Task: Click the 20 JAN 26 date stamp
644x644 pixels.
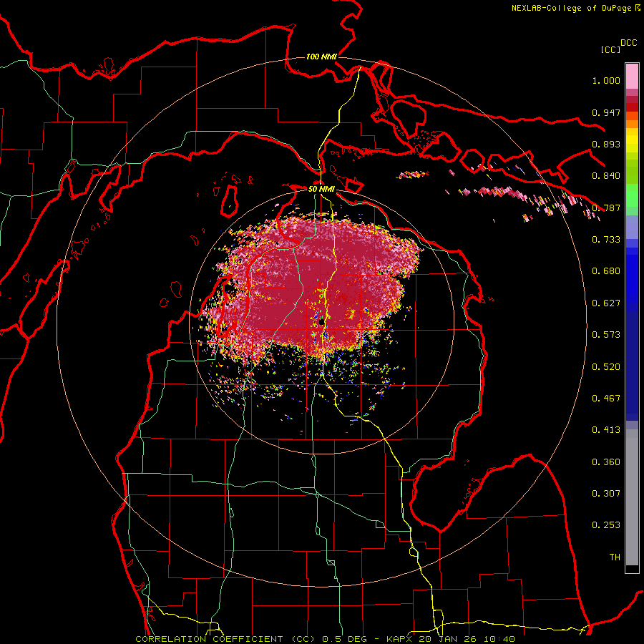Action: 449,639
